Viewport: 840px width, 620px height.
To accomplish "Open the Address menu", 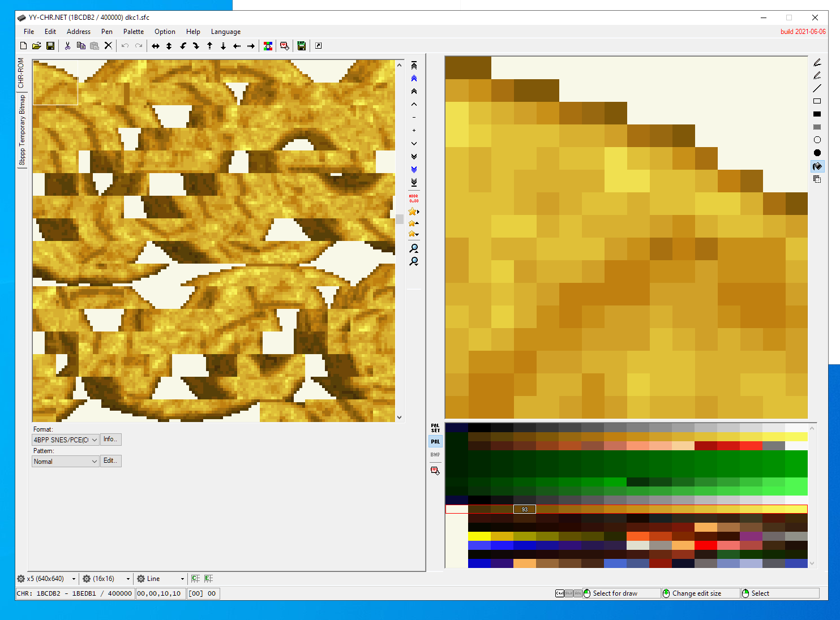I will pyautogui.click(x=79, y=32).
